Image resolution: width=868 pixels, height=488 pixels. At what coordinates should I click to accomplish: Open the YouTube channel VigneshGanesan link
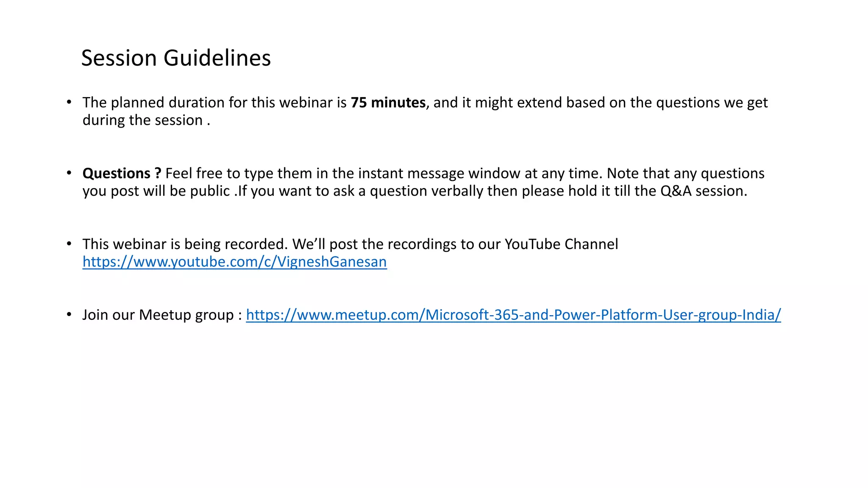pos(234,262)
